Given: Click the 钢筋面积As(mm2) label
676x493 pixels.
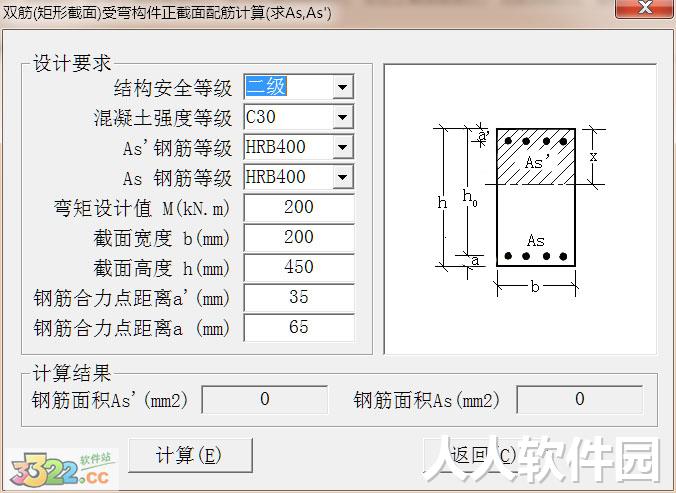Looking at the screenshot, I should click(426, 400).
